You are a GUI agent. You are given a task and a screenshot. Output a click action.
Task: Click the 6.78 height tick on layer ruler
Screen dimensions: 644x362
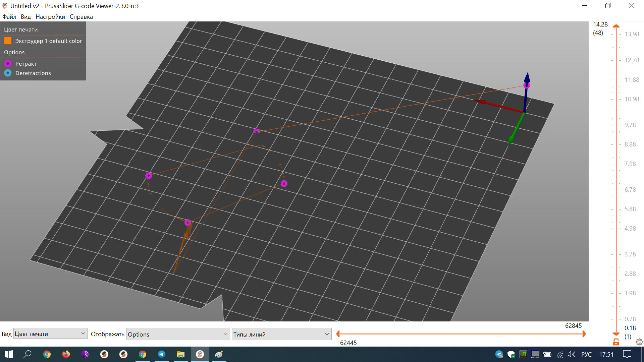(630, 190)
